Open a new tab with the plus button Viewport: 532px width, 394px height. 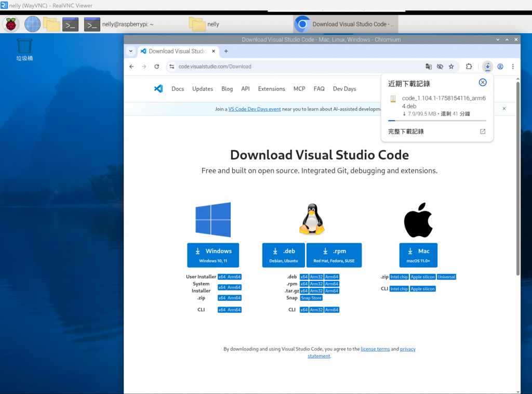pyautogui.click(x=226, y=51)
